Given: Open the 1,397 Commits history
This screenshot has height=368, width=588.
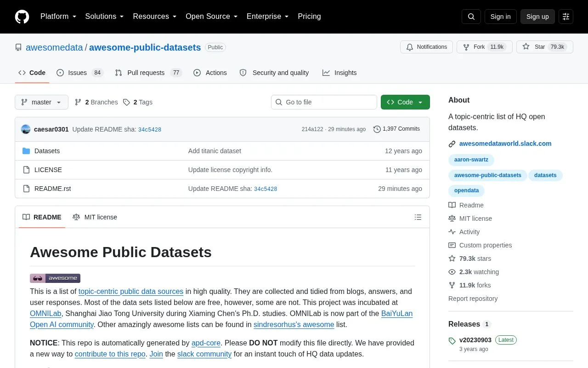Looking at the screenshot, I should pos(396,129).
